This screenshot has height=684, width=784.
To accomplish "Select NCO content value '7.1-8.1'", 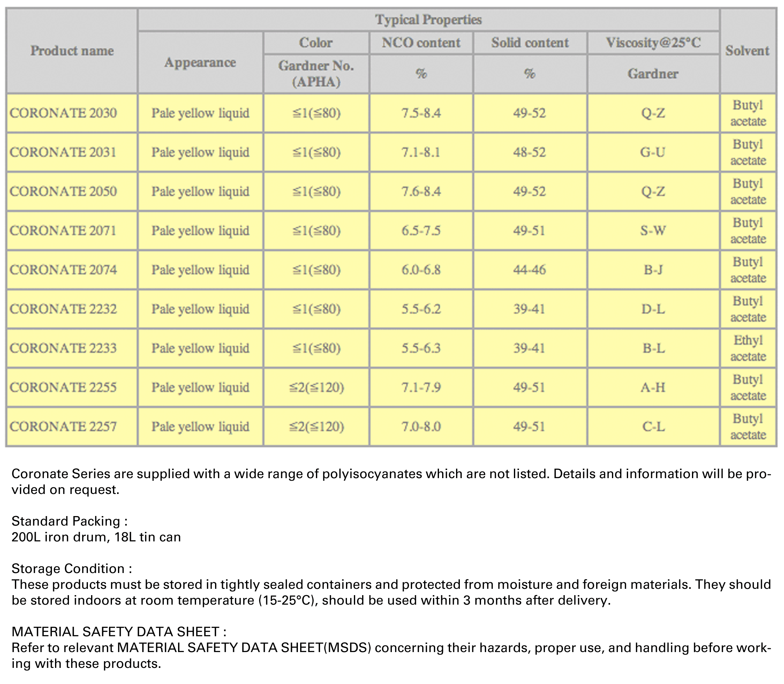I will [x=421, y=152].
